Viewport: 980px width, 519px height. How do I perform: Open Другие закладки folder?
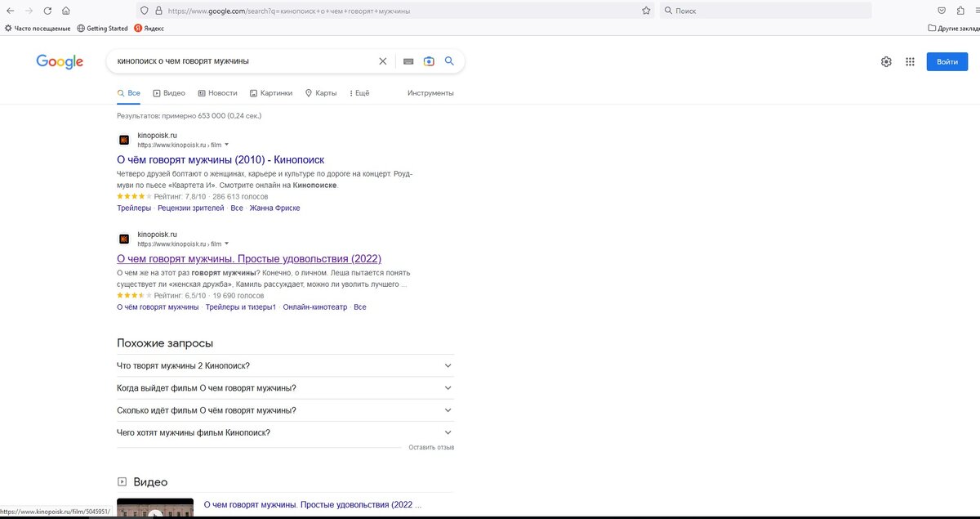pos(954,28)
